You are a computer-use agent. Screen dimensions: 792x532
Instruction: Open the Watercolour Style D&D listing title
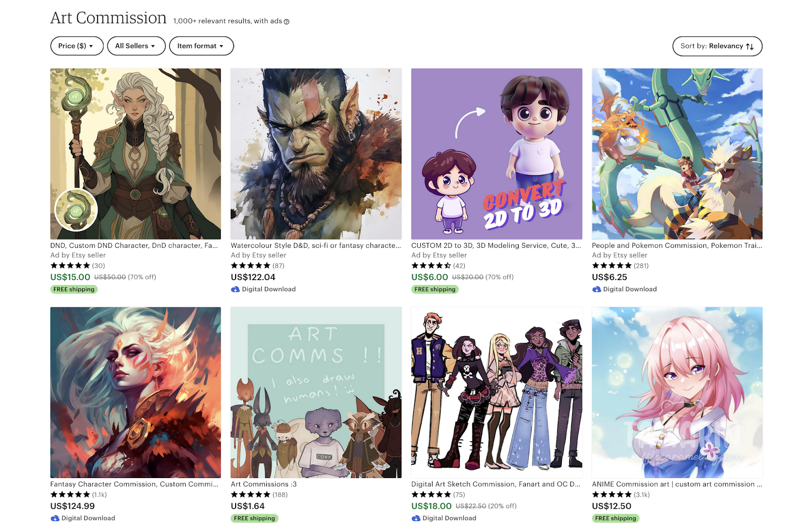(316, 245)
